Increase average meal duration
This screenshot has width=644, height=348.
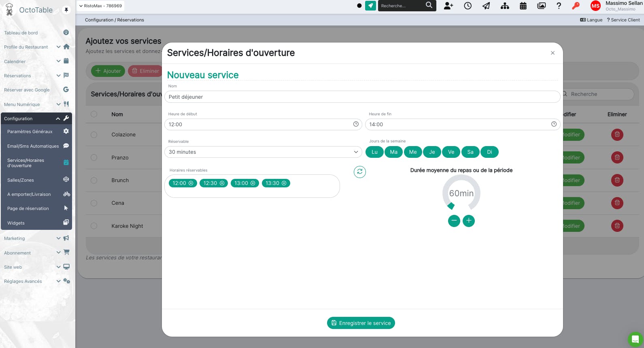[469, 221]
